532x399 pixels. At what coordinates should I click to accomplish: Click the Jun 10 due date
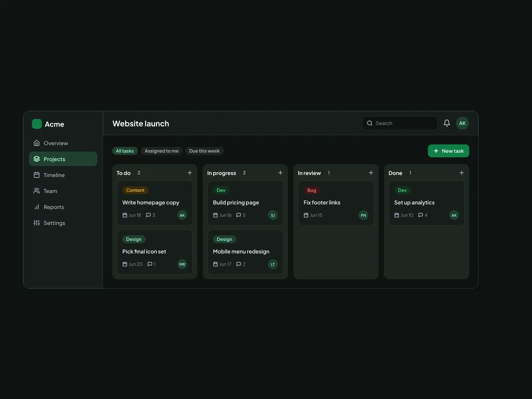[407, 215]
